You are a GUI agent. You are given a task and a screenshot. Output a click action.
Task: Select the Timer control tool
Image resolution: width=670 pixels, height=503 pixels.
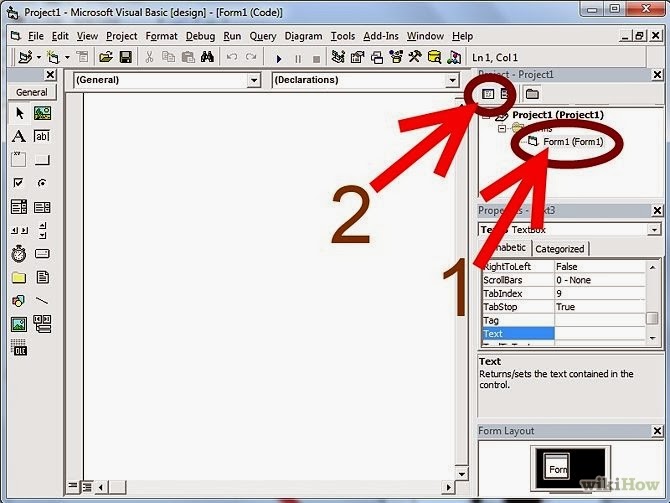[19, 254]
